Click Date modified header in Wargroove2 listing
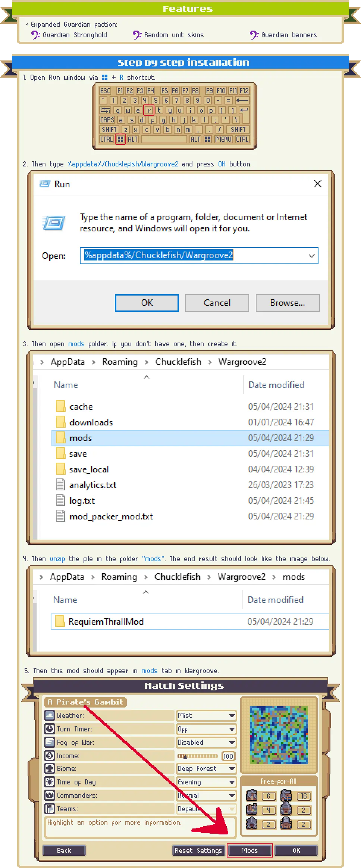 276,385
